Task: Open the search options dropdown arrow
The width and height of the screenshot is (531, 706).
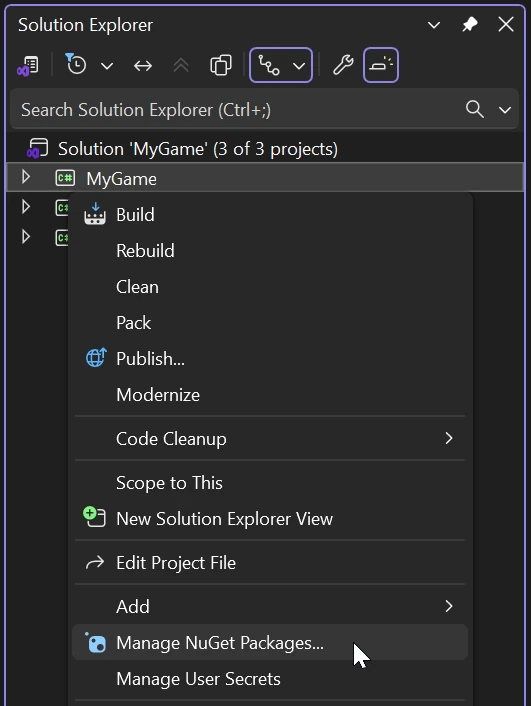Action: [505, 109]
